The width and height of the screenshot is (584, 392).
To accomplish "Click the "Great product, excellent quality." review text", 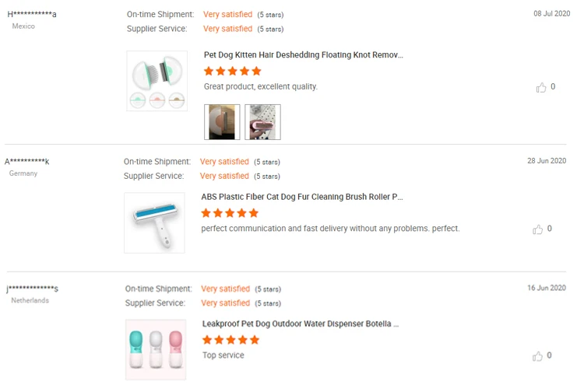I will (261, 86).
